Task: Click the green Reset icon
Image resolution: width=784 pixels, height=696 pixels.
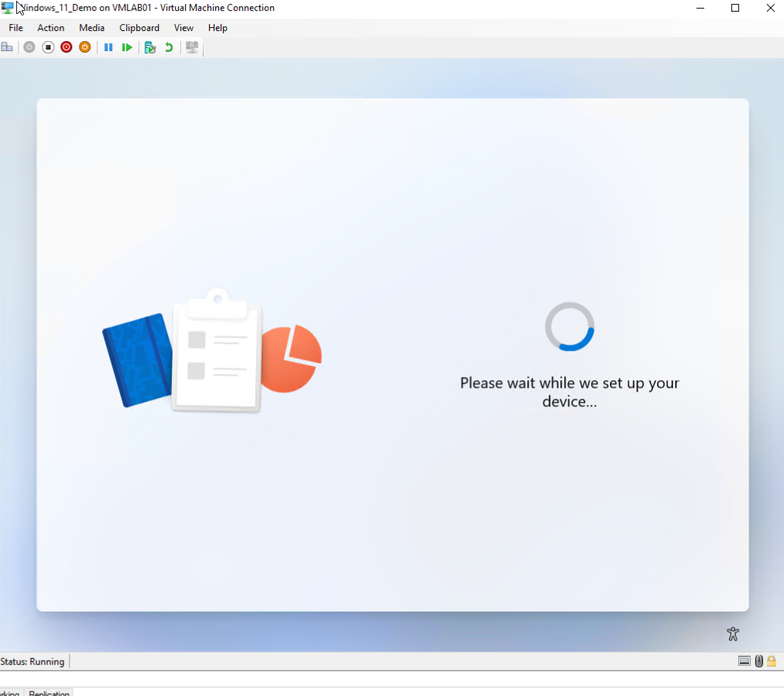Action: 127,46
